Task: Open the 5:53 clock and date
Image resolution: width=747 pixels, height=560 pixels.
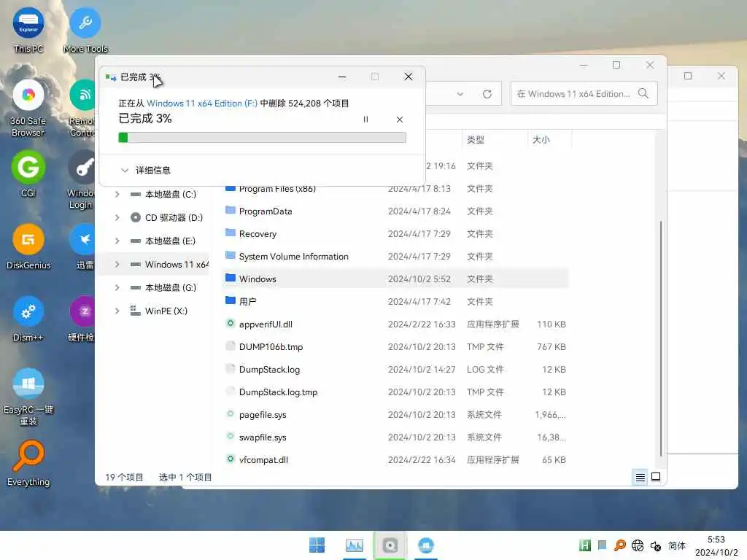Action: point(716,545)
